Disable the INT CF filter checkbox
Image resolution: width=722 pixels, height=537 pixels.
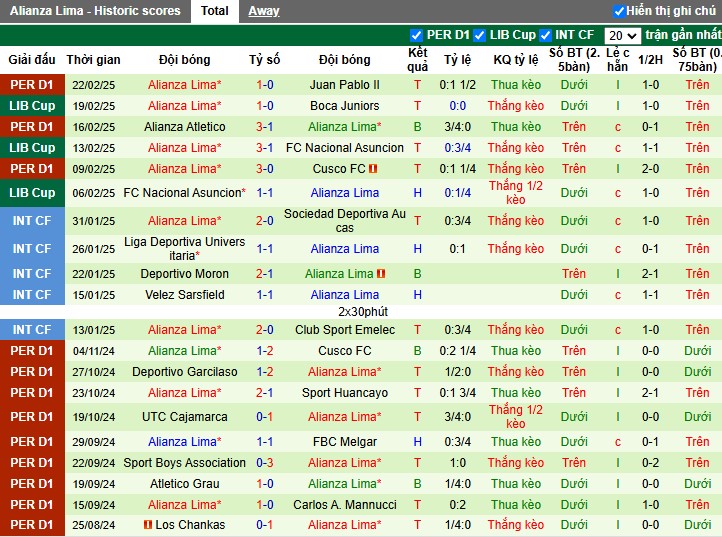click(x=545, y=35)
